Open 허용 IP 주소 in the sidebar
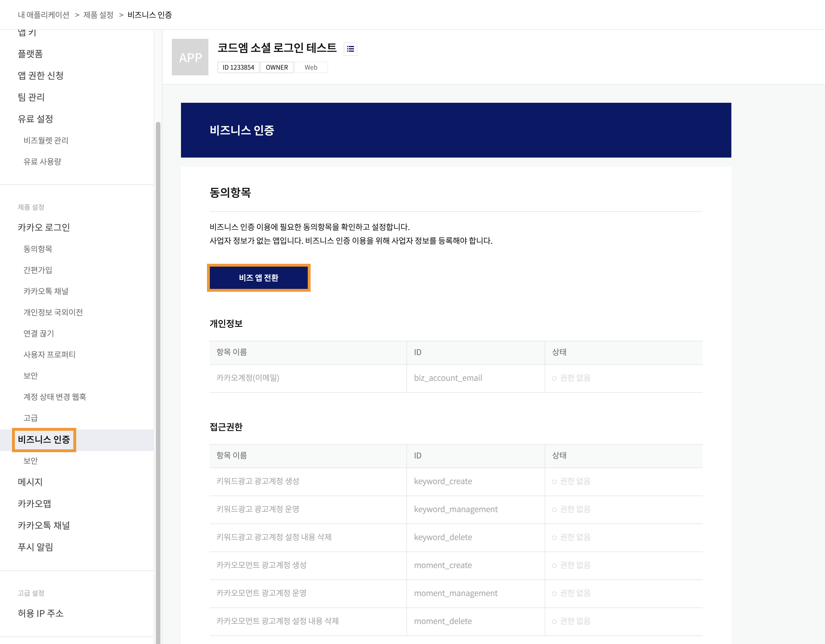The height and width of the screenshot is (644, 825). tap(41, 613)
